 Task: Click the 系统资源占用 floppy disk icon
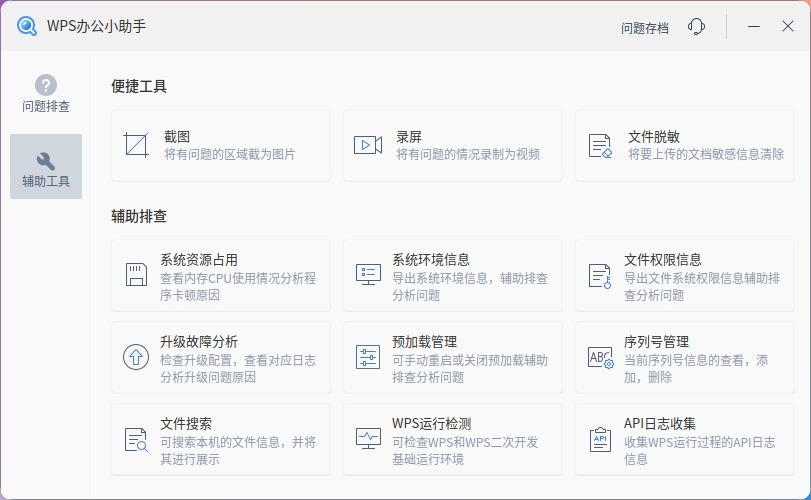coord(136,275)
